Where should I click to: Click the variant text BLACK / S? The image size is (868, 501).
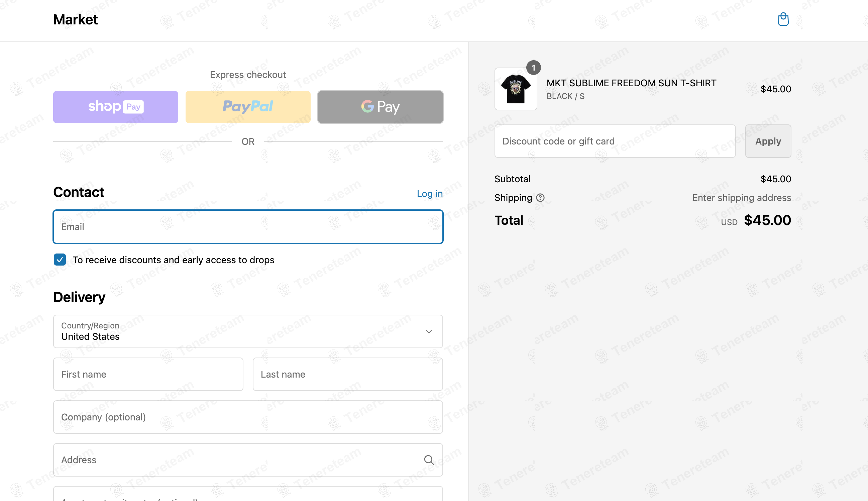tap(565, 96)
